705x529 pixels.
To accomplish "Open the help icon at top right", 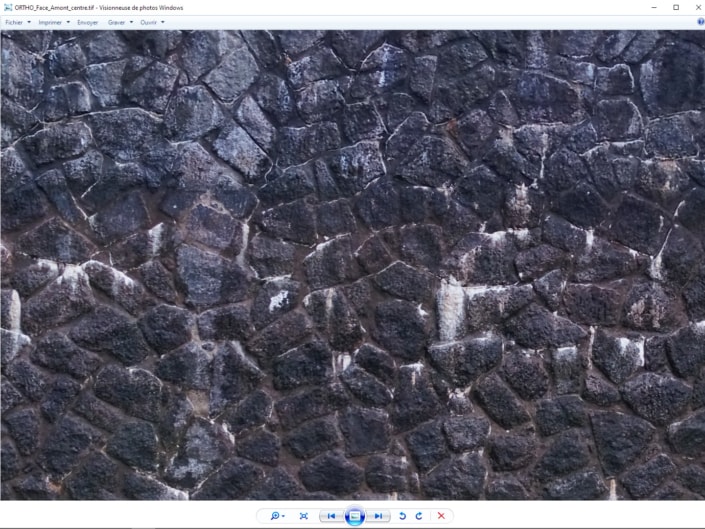I will [700, 21].
